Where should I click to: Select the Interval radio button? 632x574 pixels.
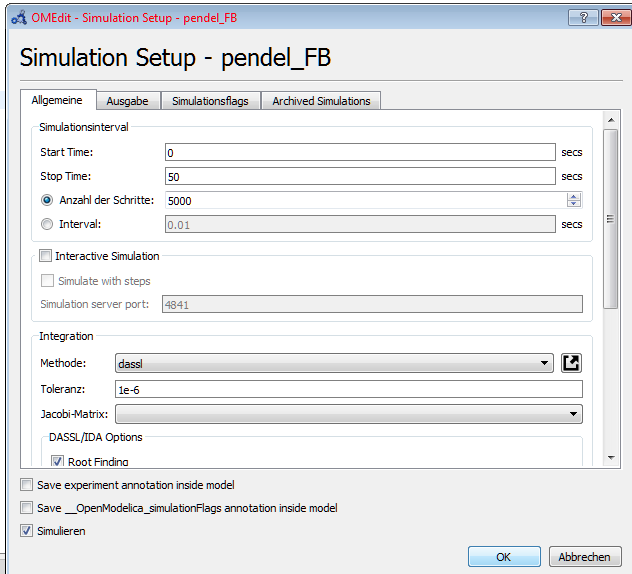click(x=47, y=224)
